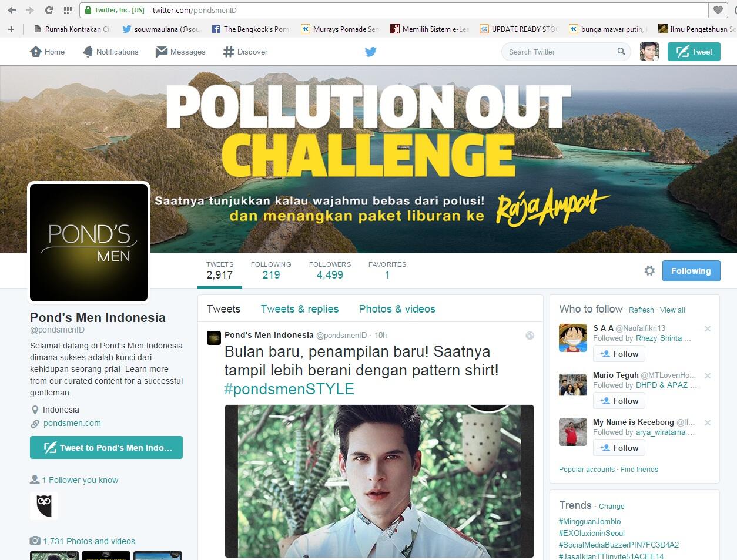Open the Home tab
Image resolution: width=737 pixels, height=560 pixels.
coord(47,52)
